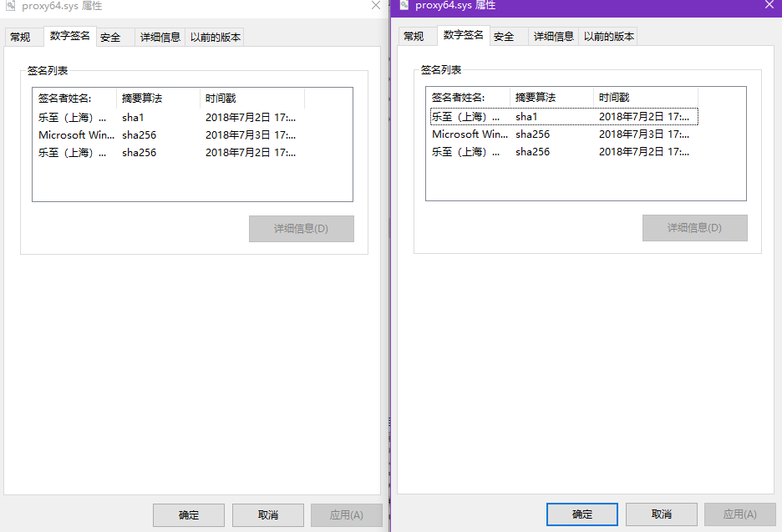Image resolution: width=782 pixels, height=532 pixels.
Task: Click 签名者姓名 column header in left window
Action: [x=75, y=99]
